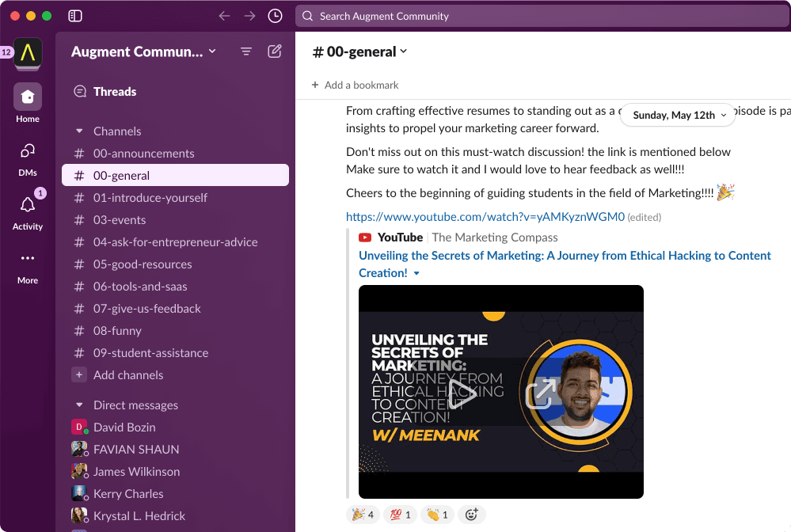Viewport: 791px width, 532px height.
Task: Click The Marketing Compass channel name
Action: pos(495,237)
